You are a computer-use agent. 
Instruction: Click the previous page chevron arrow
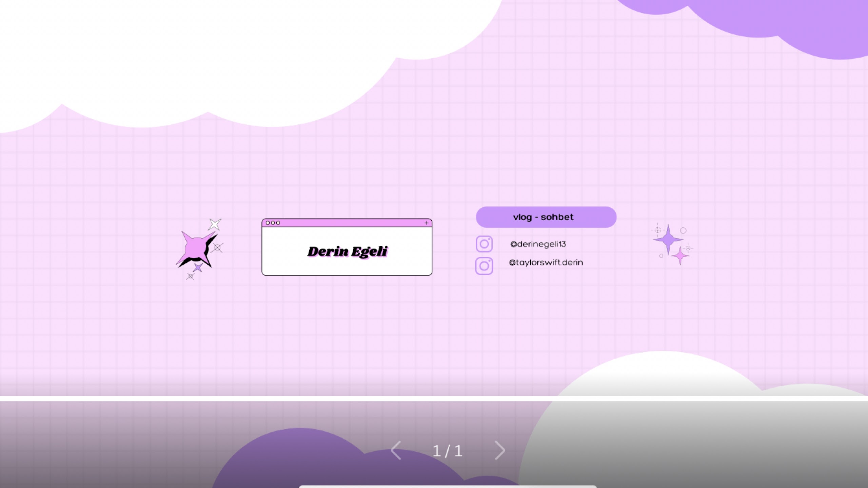396,450
